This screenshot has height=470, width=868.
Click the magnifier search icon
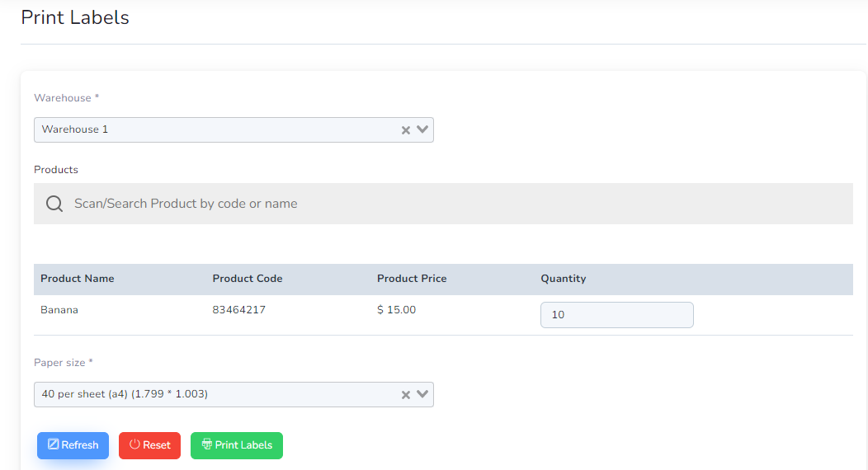54,204
